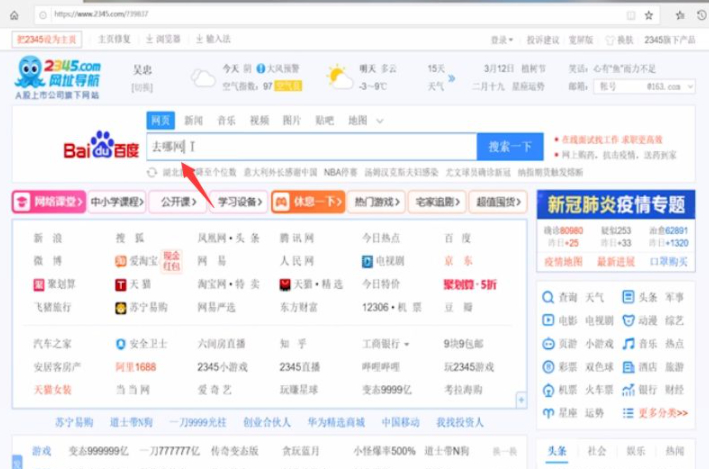Click the browser home icon
The height and width of the screenshot is (469, 709).
tap(14, 15)
